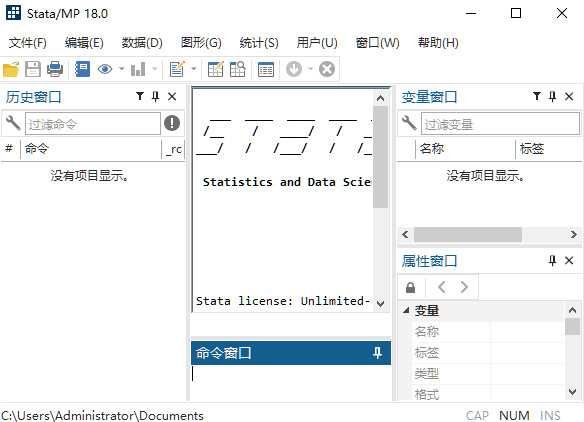The height and width of the screenshot is (422, 584).
Task: Click the Save floppy disk icon
Action: [33, 69]
